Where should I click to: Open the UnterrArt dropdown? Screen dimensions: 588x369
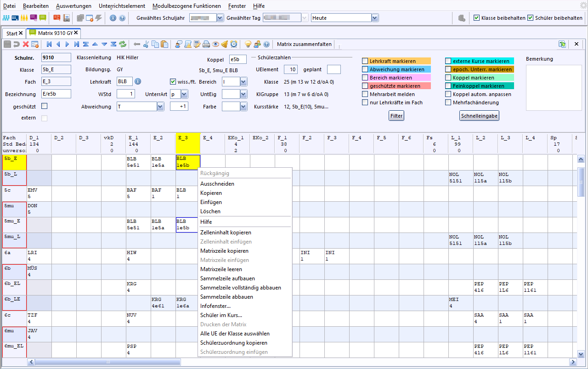click(x=184, y=94)
